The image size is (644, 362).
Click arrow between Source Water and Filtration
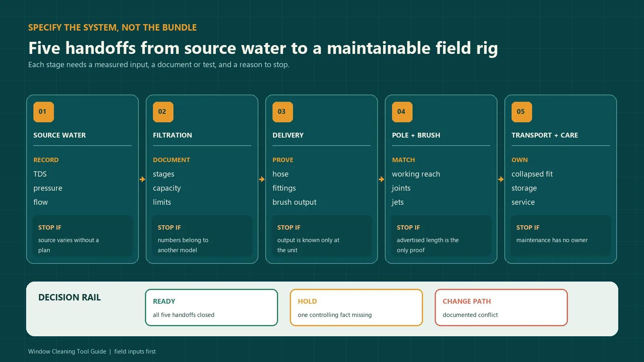click(142, 179)
